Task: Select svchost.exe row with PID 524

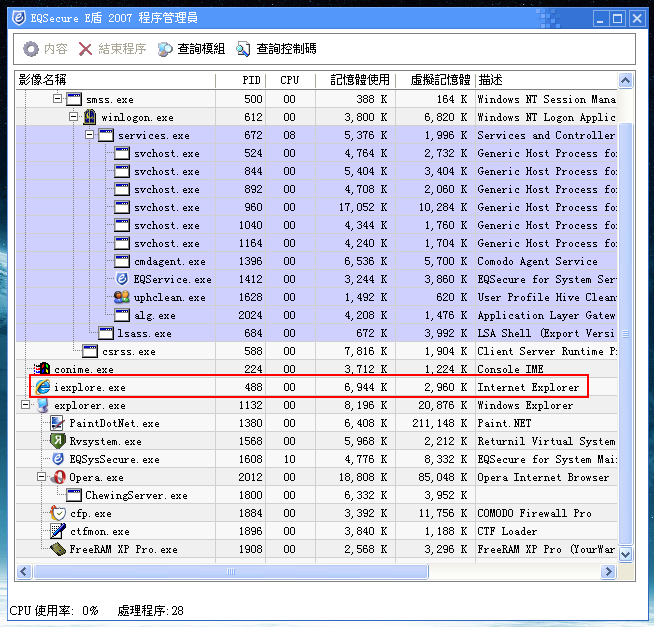Action: 316,153
